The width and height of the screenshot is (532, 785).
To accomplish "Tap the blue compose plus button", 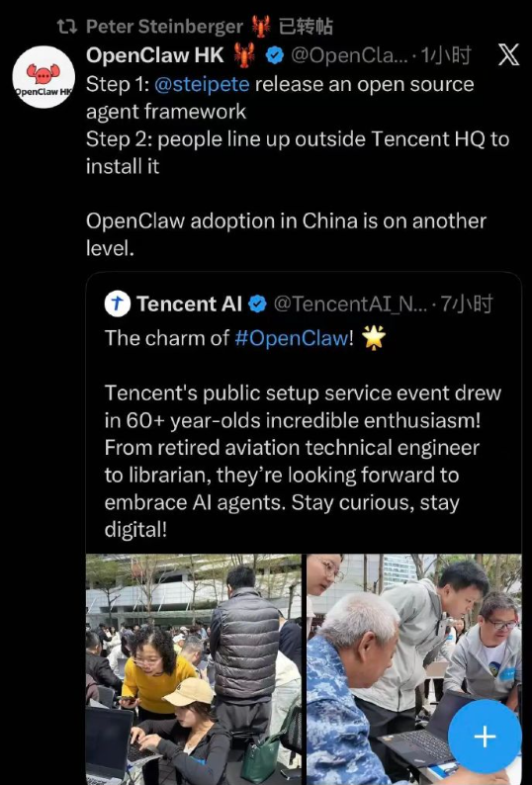I will coord(485,736).
